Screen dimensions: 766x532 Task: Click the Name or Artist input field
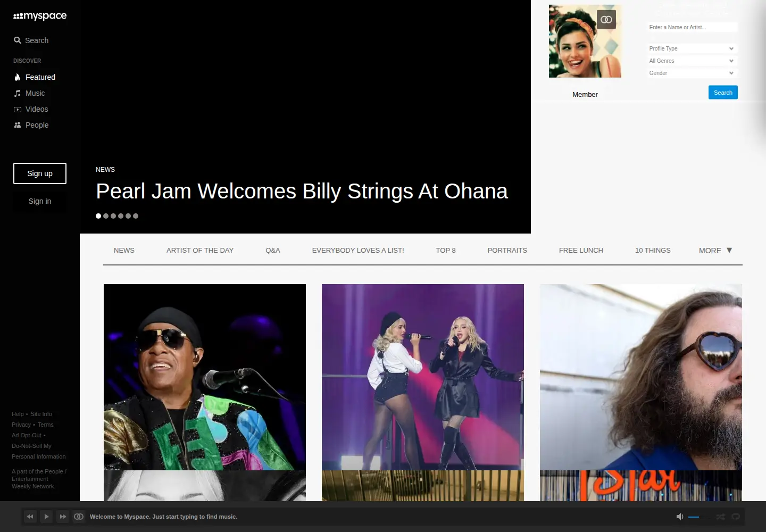click(x=692, y=27)
